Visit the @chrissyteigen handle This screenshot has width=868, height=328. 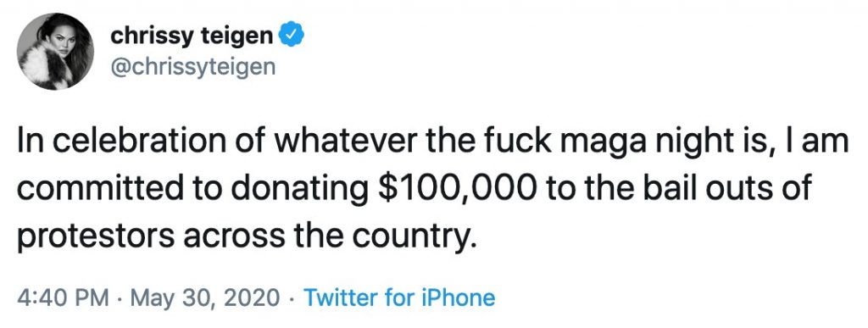[192, 68]
